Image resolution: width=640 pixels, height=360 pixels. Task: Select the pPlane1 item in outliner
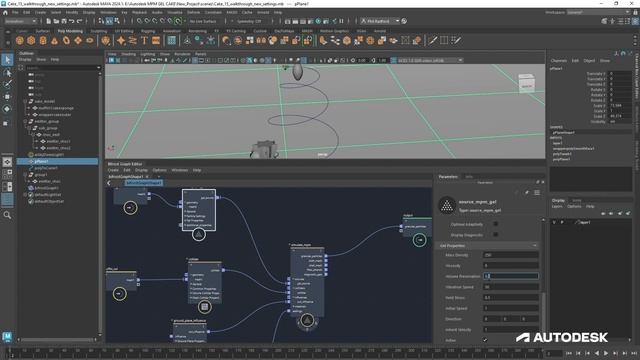pyautogui.click(x=58, y=161)
